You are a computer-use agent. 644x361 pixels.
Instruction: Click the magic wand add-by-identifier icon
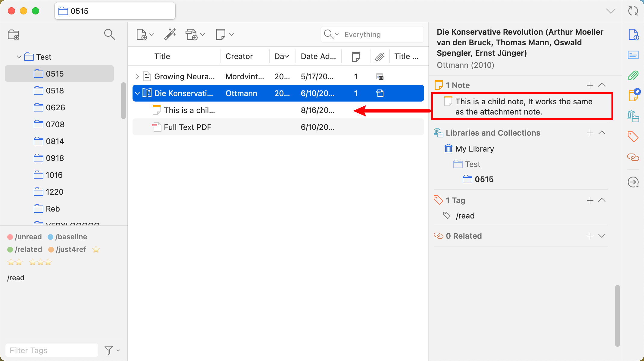pos(170,34)
